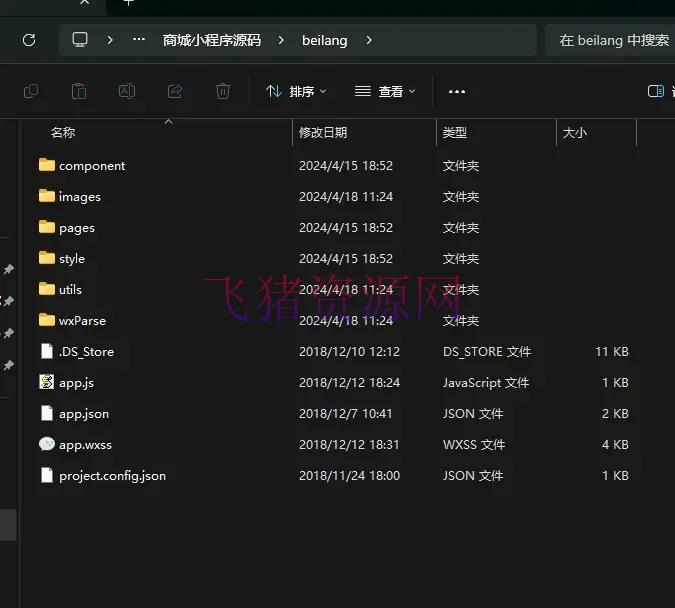Image resolution: width=675 pixels, height=608 pixels.
Task: Open a new tab with plus button
Action: [128, 3]
